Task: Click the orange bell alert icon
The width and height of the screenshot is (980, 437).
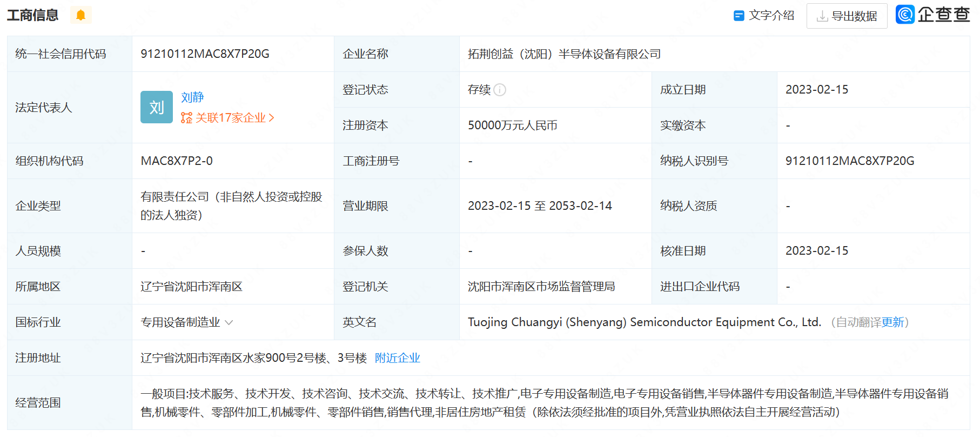Action: coord(81,15)
